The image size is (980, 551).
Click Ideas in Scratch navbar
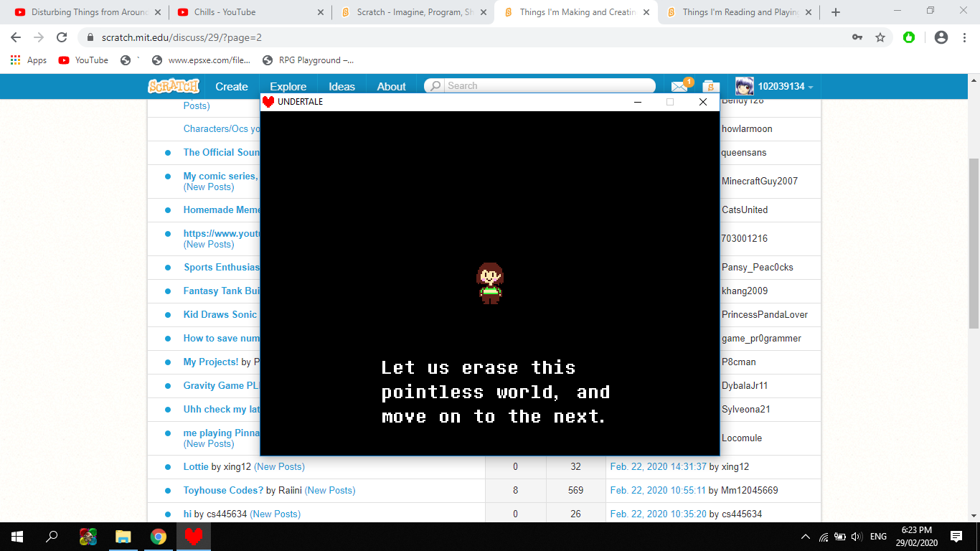pos(341,87)
